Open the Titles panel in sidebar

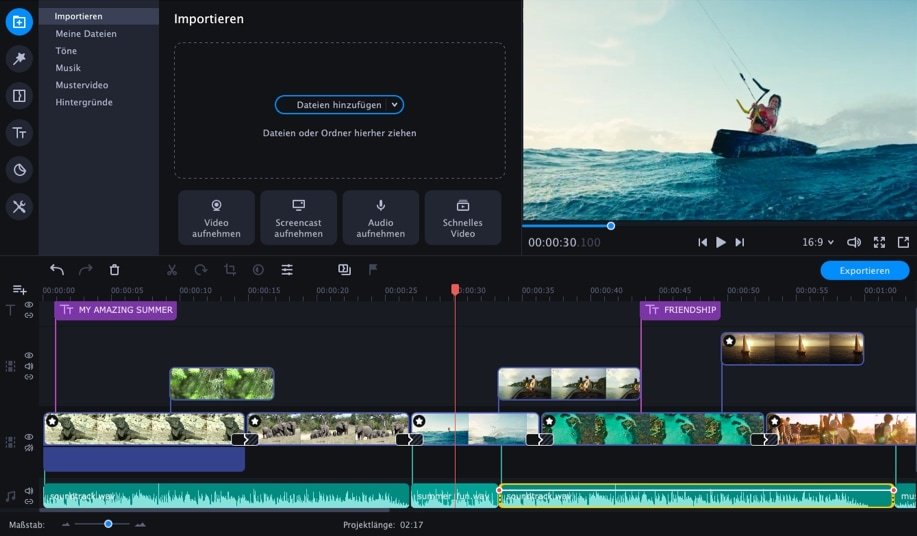[x=19, y=133]
